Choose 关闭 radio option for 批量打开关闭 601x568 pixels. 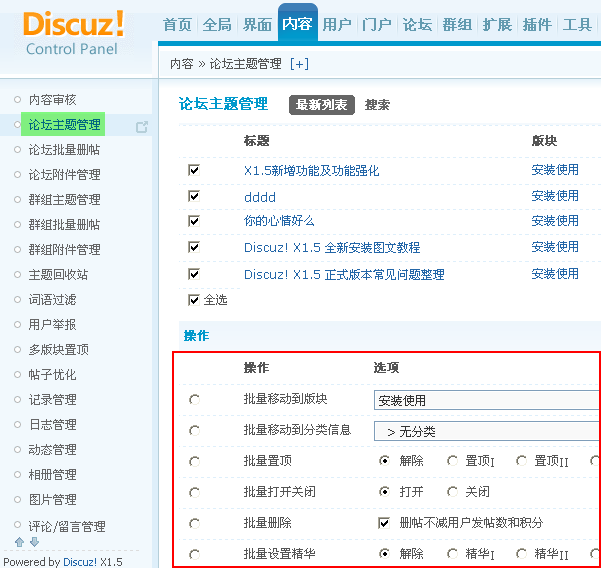[x=454, y=492]
